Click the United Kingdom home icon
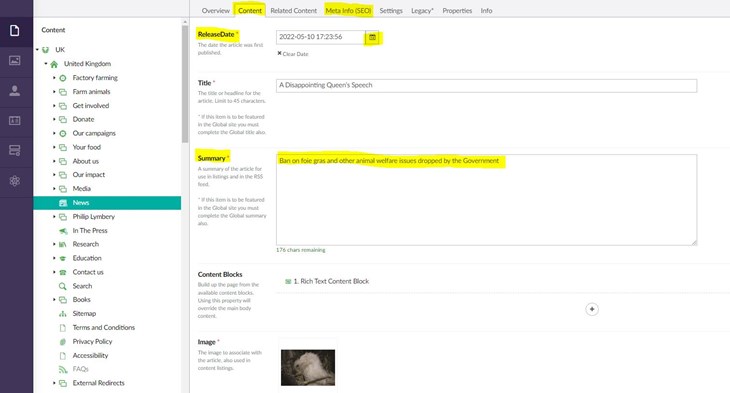This screenshot has width=730, height=393. 54,64
